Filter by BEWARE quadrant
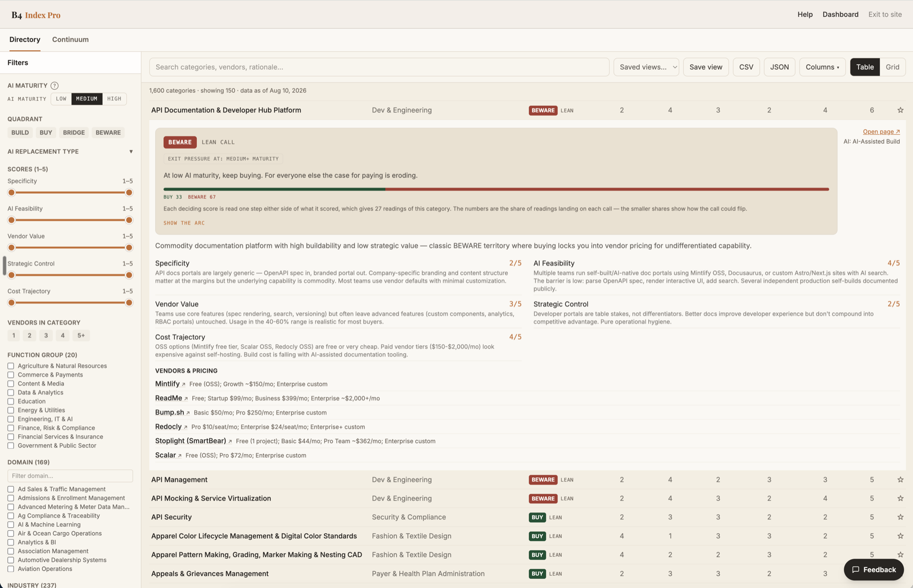 tap(108, 133)
